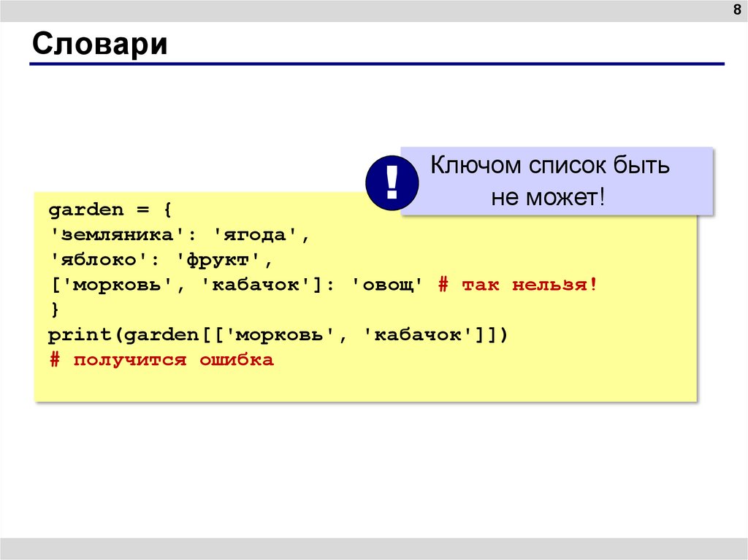Click the 'garden = {' code line
Screen dimensions: 748x560
click(x=110, y=210)
